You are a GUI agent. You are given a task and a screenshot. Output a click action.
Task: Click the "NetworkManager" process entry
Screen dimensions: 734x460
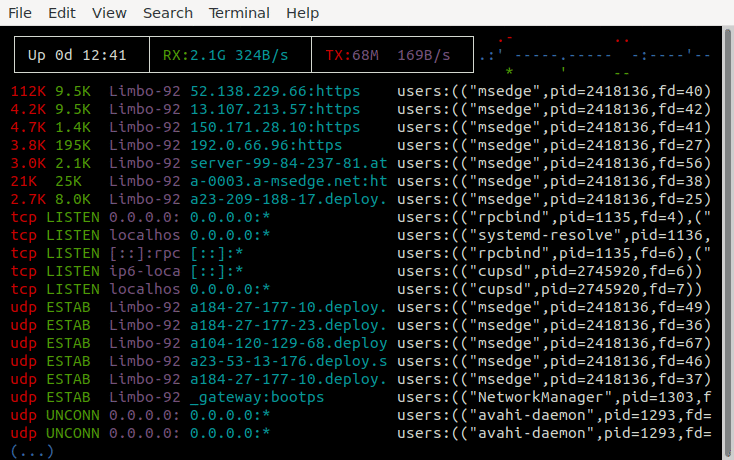[x=554, y=397]
